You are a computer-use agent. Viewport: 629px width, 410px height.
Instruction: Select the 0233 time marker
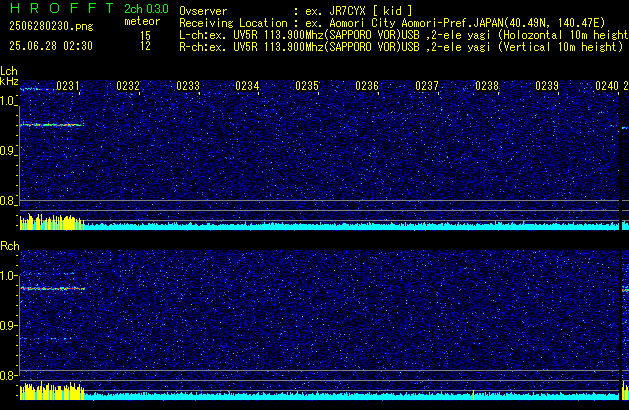pos(188,86)
